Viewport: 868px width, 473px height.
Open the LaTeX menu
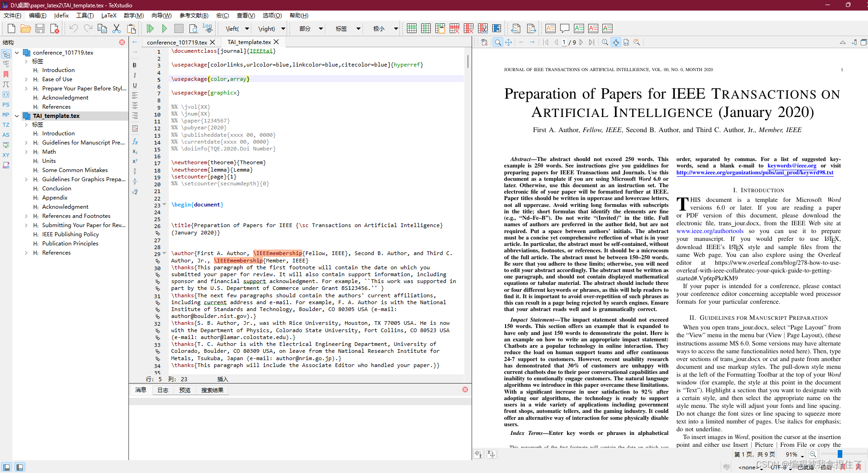click(109, 15)
